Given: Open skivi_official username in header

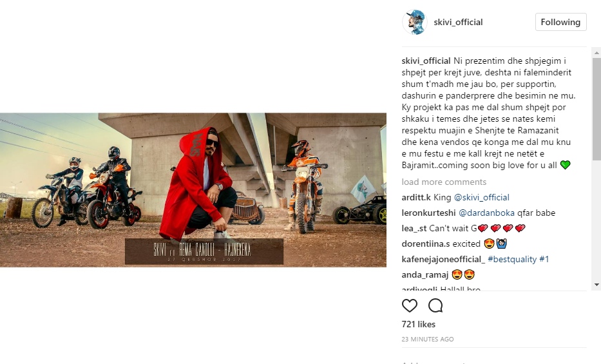Looking at the screenshot, I should [458, 22].
